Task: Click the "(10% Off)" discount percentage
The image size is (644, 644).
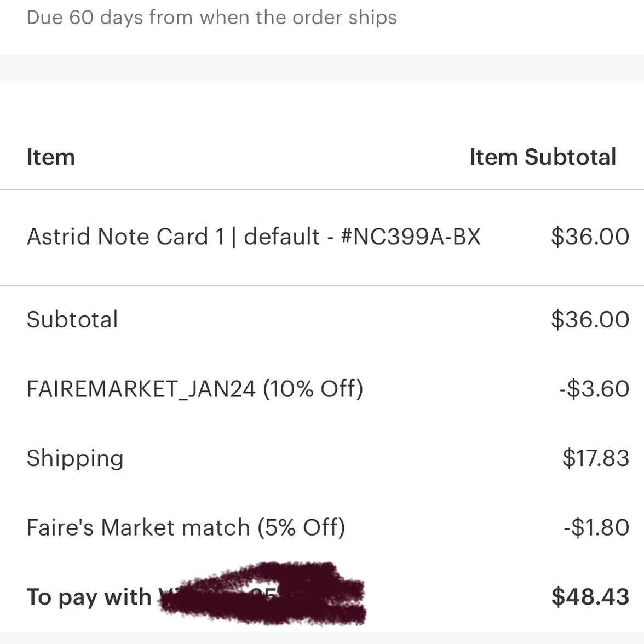Action: (313, 389)
